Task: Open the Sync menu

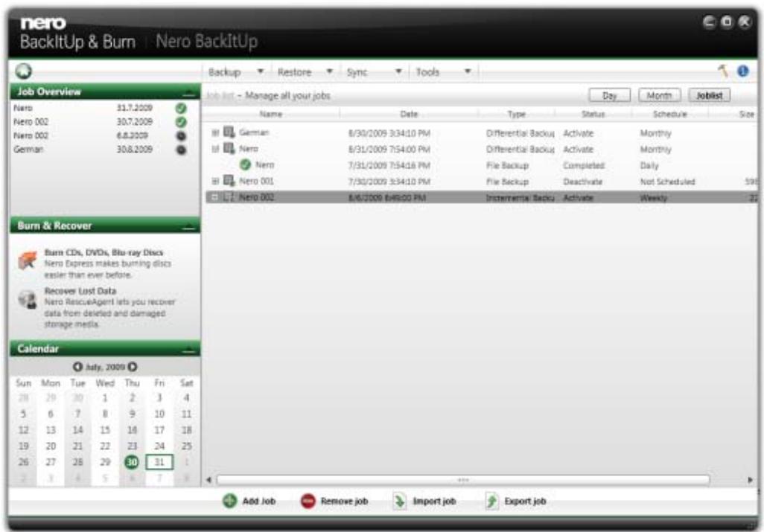Action: tap(357, 72)
